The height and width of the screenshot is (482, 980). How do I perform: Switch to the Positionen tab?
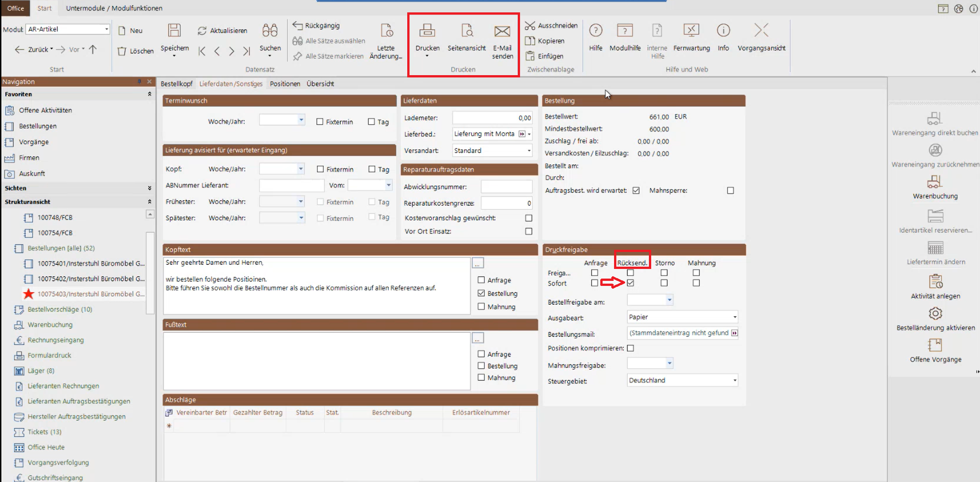[285, 84]
